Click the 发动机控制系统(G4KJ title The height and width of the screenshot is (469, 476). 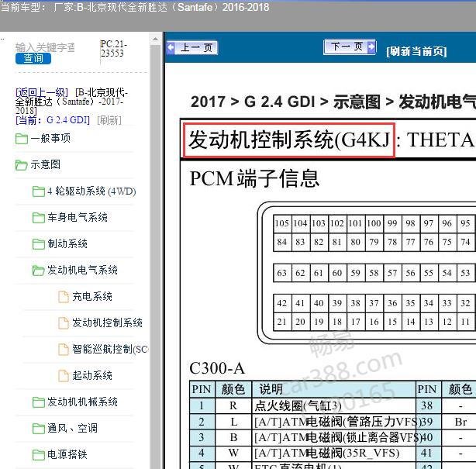(289, 140)
